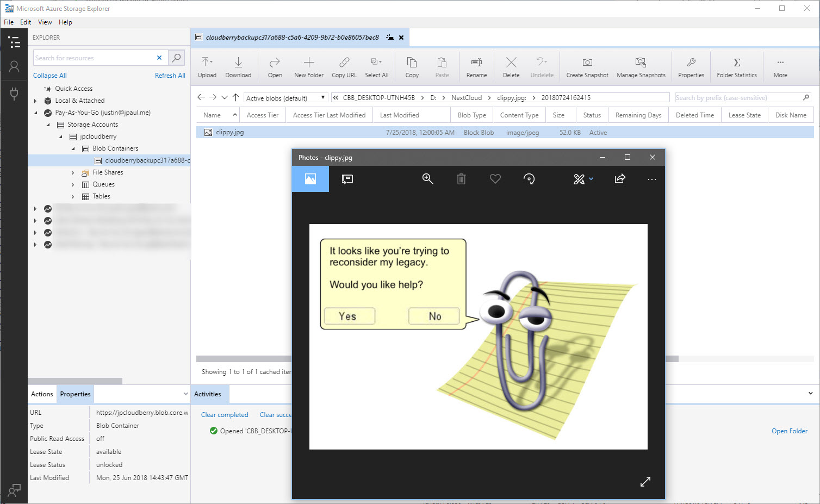Share the image from Photos
The image size is (820, 504).
click(x=620, y=179)
